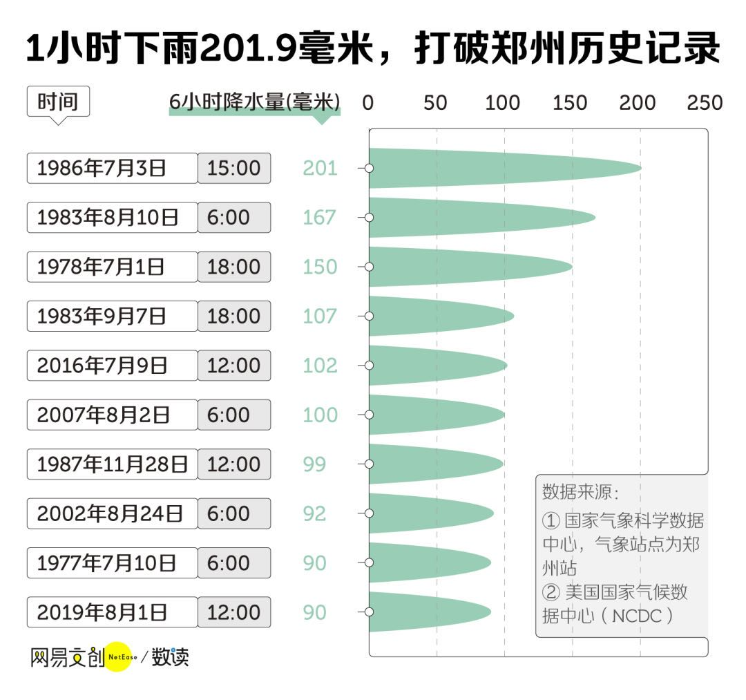Image resolution: width=746 pixels, height=700 pixels.
Task: Select the 1977年7月10日 date box
Action: 113,563
